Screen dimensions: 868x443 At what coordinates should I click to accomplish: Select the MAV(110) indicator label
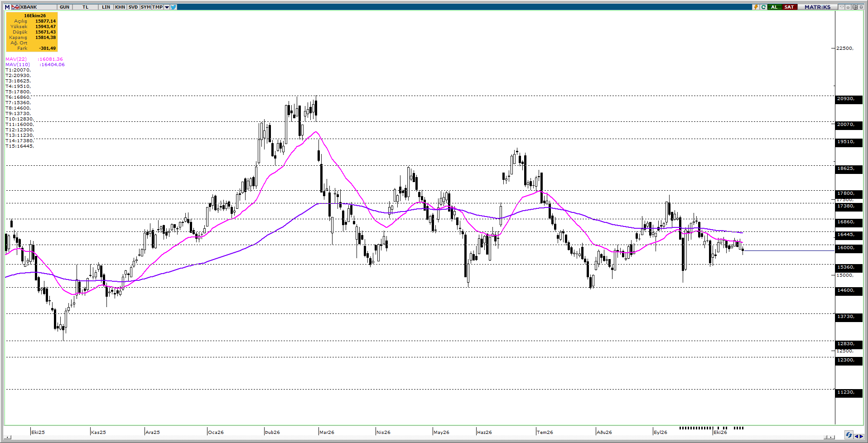[18, 64]
